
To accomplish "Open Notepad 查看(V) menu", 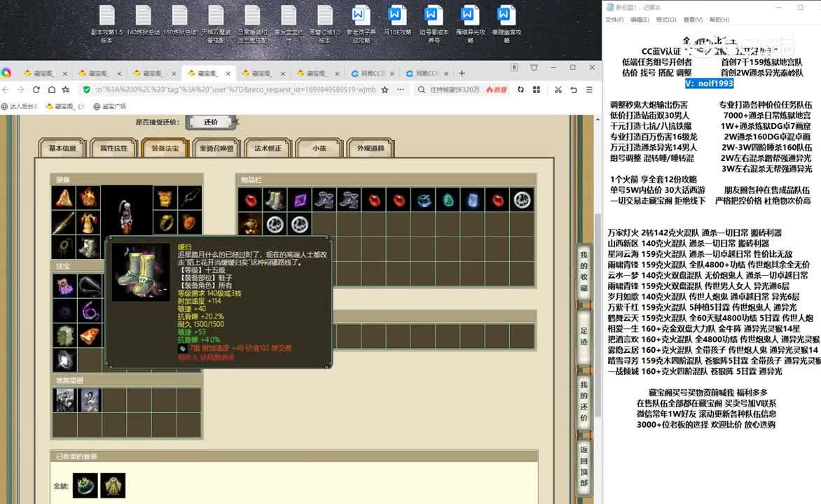I will coord(693,20).
